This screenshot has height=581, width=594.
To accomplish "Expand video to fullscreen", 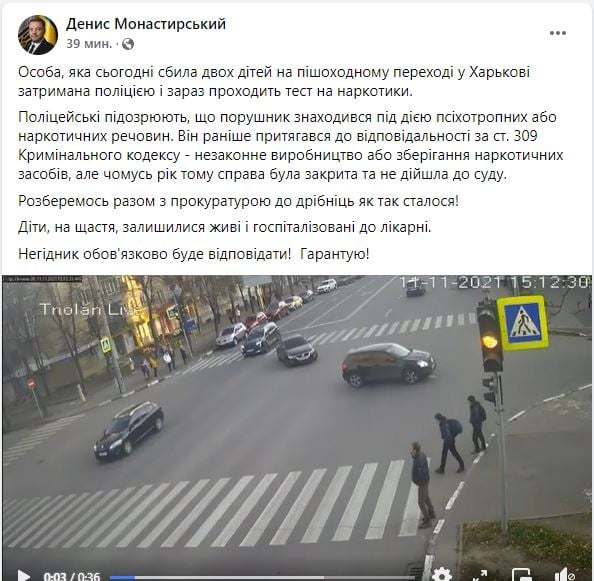I will click(x=481, y=575).
